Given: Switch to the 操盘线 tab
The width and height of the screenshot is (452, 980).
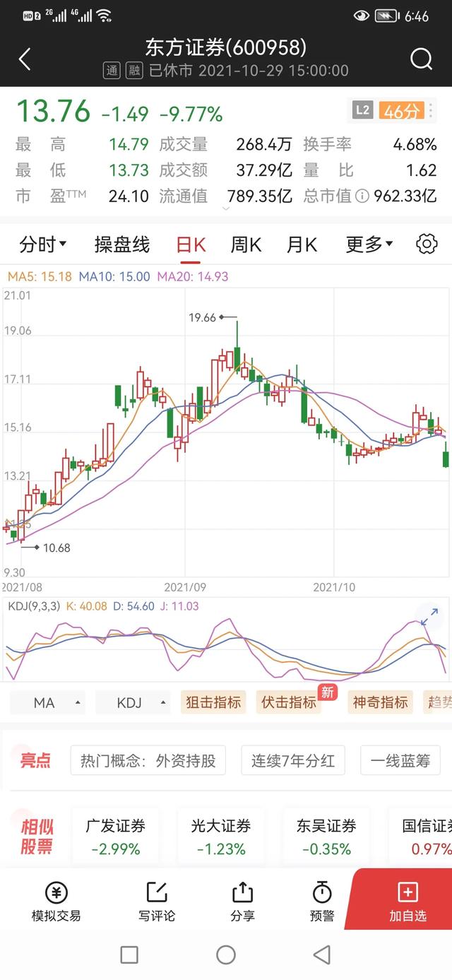Looking at the screenshot, I should pyautogui.click(x=122, y=244).
